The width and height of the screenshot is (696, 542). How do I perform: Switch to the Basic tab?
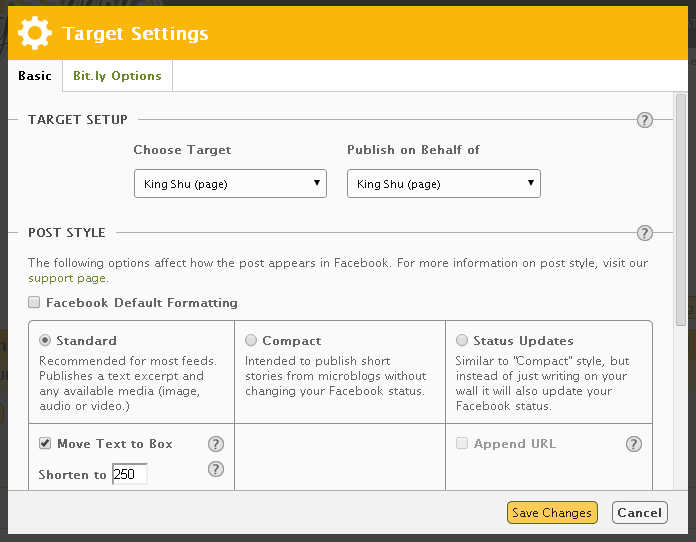[35, 76]
